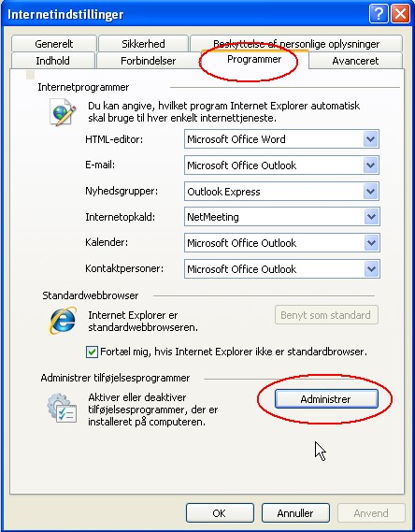This screenshot has width=415, height=532.
Task: Switch to the Indhold tab
Action: tap(53, 61)
